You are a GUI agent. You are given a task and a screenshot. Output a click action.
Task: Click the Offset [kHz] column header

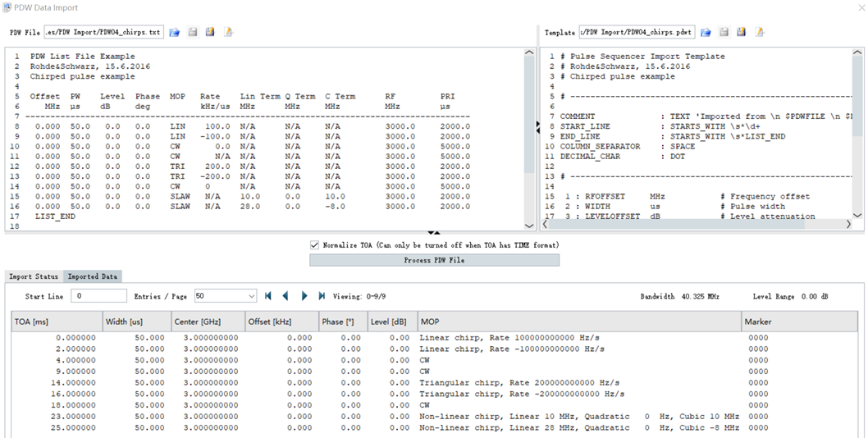pyautogui.click(x=282, y=322)
